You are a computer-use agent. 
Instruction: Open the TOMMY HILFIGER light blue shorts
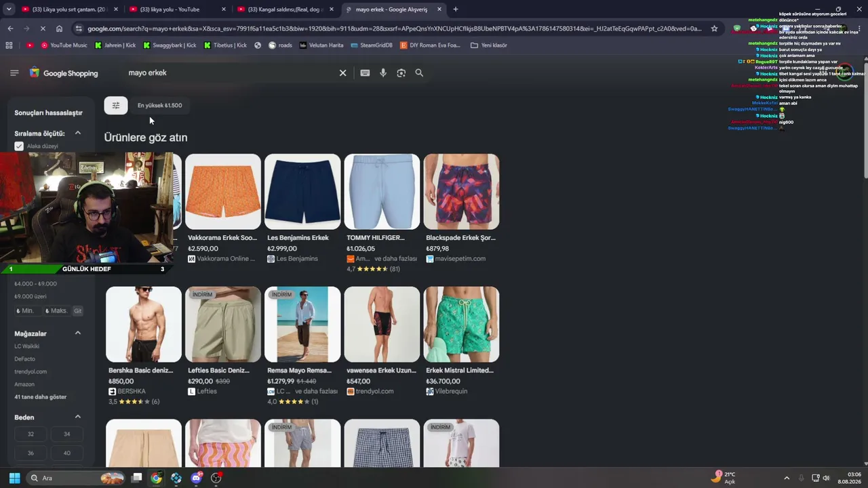[x=382, y=192]
